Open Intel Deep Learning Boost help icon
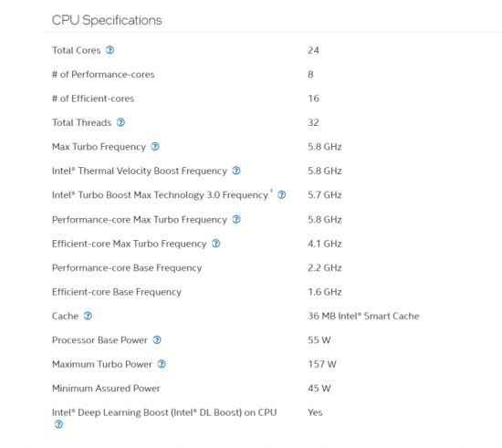 click(x=58, y=424)
